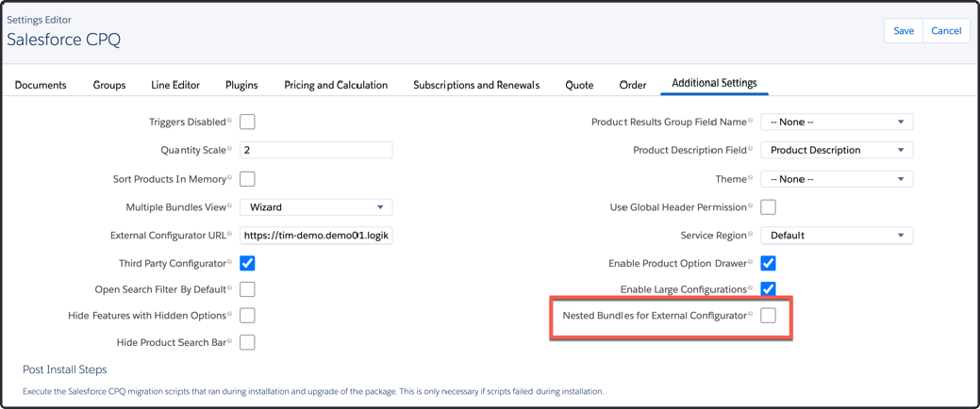Open the Plugins tab

(241, 85)
